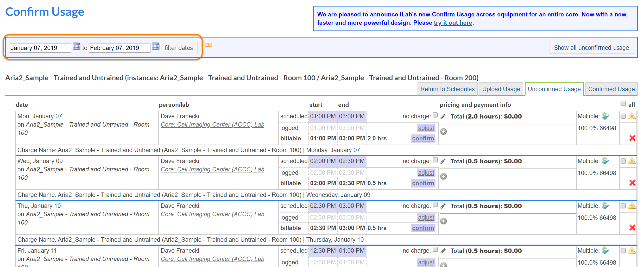The height and width of the screenshot is (267, 644).
Task: Switch to the Confirmed Usage tab
Action: tap(611, 89)
